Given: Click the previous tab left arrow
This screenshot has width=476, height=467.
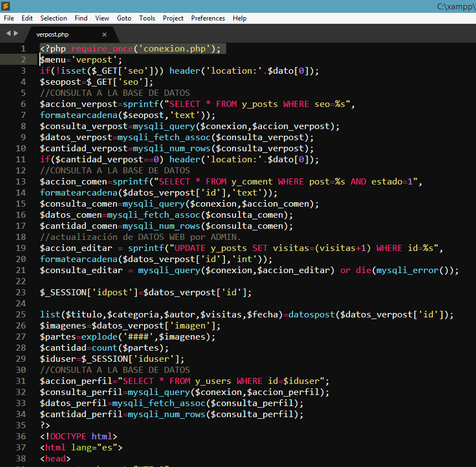Looking at the screenshot, I should click(x=8, y=34).
